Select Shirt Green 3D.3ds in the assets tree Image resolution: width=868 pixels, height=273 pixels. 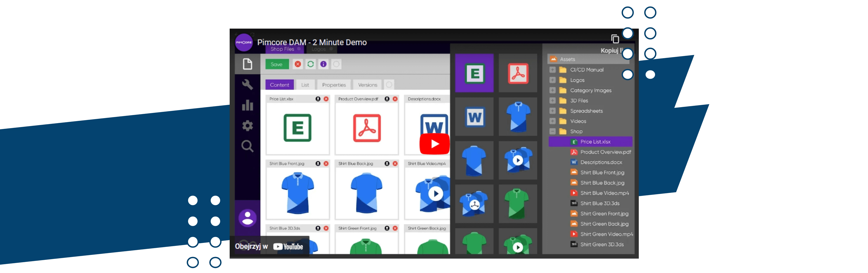click(597, 245)
